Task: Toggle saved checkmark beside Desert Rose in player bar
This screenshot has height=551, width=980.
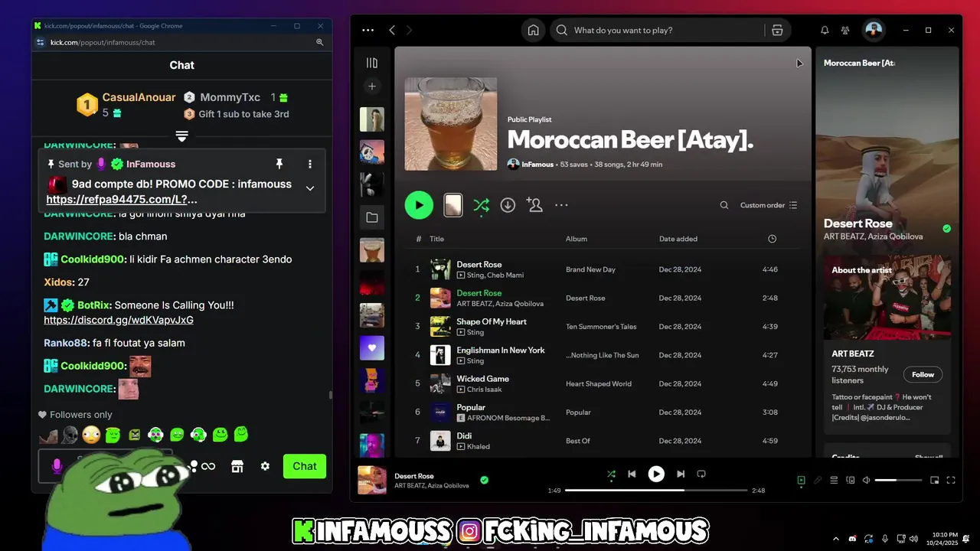Action: 484,480
